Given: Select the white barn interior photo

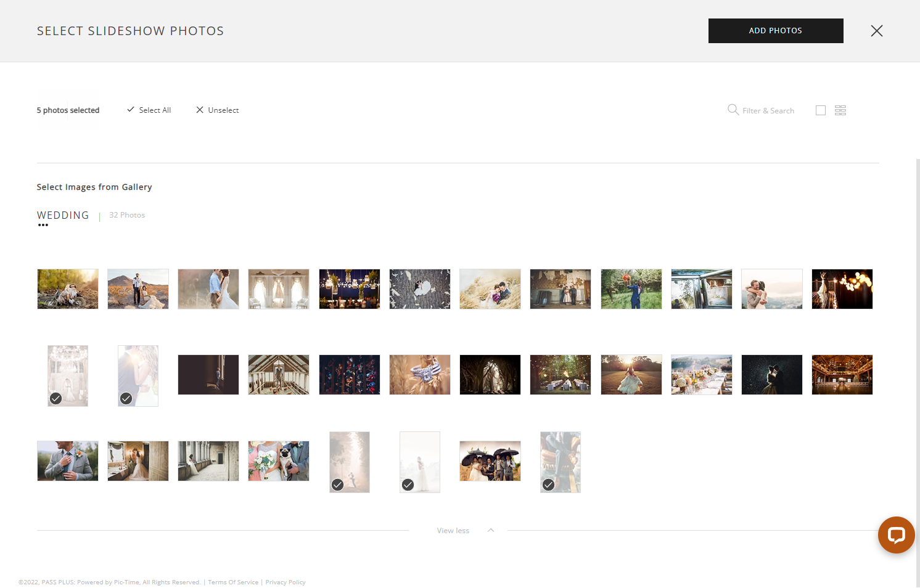Looking at the screenshot, I should [x=279, y=375].
